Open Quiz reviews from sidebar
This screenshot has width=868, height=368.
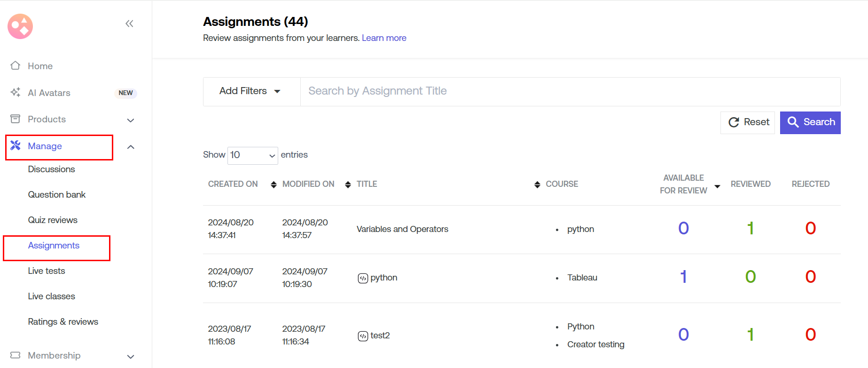53,220
